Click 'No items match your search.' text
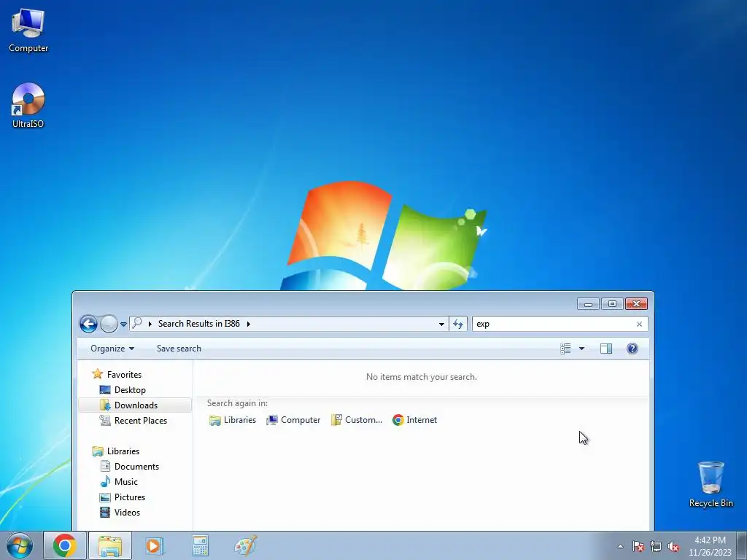 421,377
